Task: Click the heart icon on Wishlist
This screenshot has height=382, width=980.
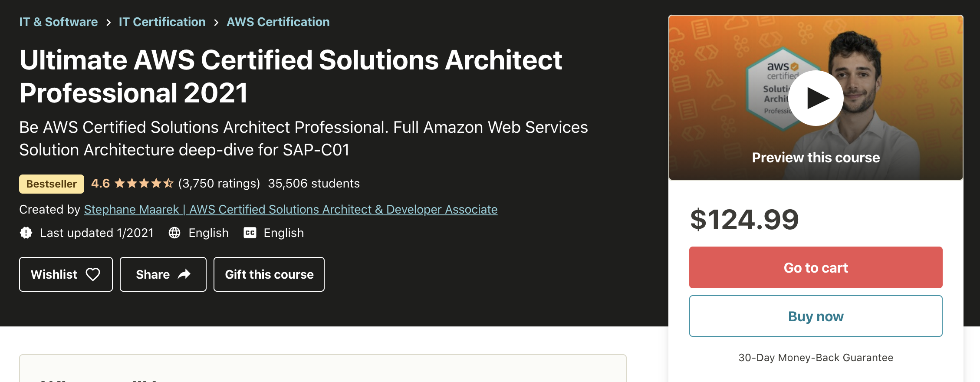Action: pos(93,274)
